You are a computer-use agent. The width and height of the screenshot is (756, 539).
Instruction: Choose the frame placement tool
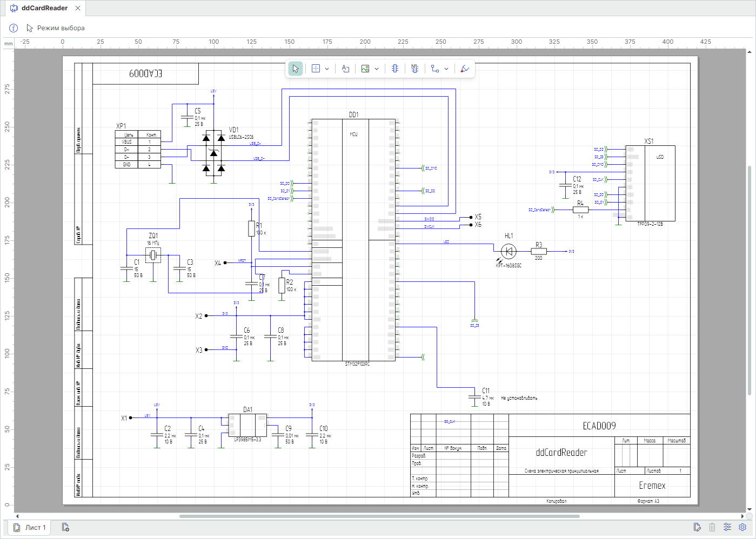click(x=316, y=69)
